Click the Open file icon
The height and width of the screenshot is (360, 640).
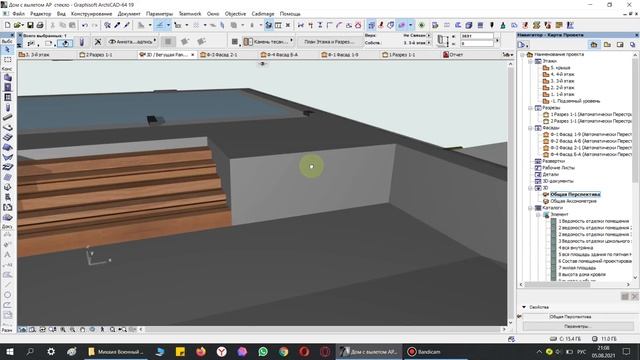[x=18, y=25]
